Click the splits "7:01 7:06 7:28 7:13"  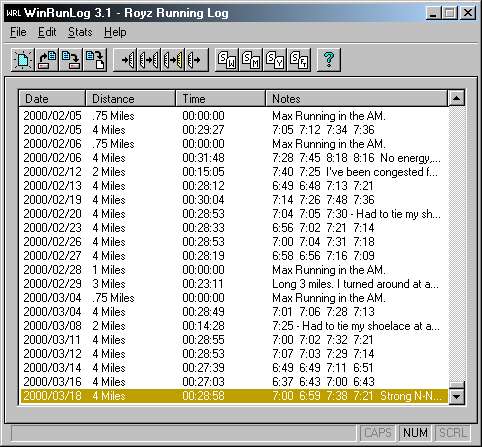323,312
